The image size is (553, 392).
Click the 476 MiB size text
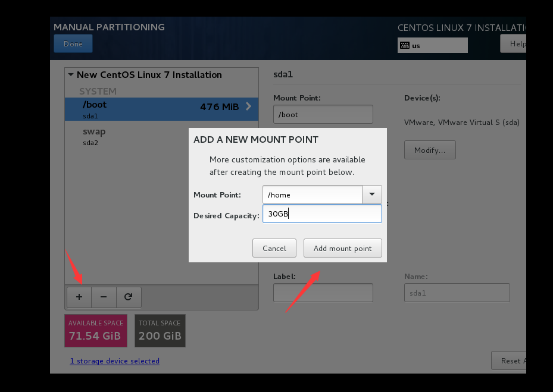[220, 107]
